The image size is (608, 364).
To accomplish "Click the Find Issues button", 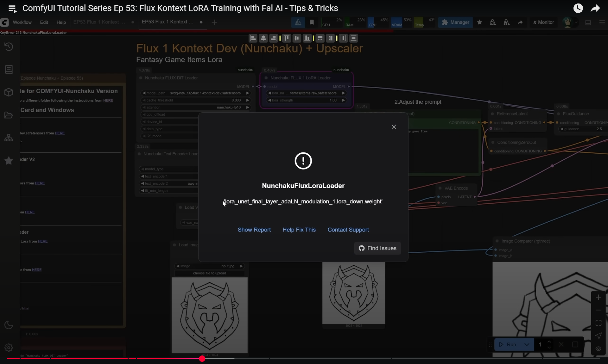I will [x=377, y=248].
